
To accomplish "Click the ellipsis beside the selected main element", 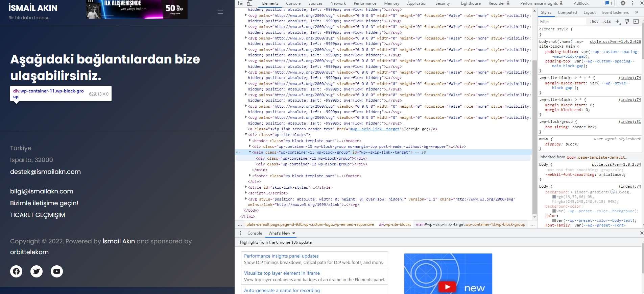I will 238,152.
